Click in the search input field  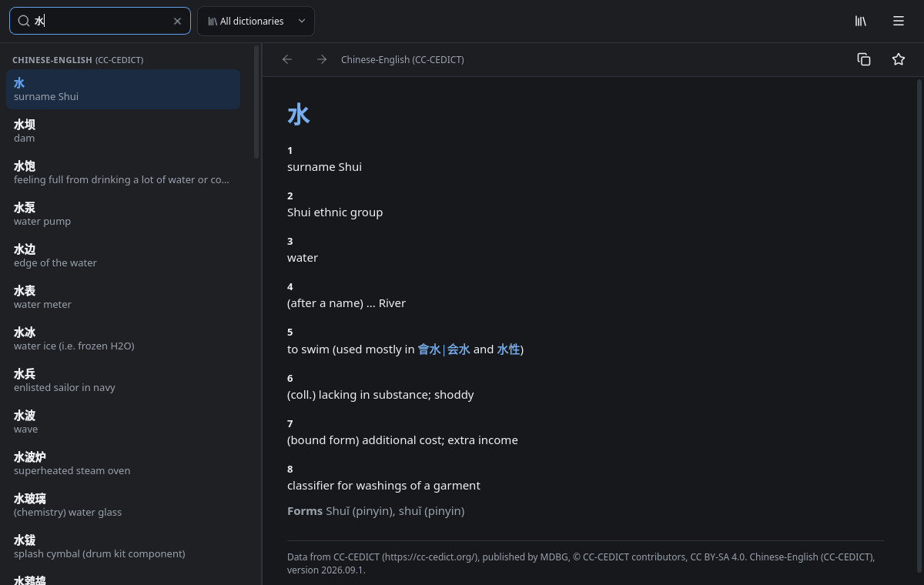pyautogui.click(x=100, y=21)
